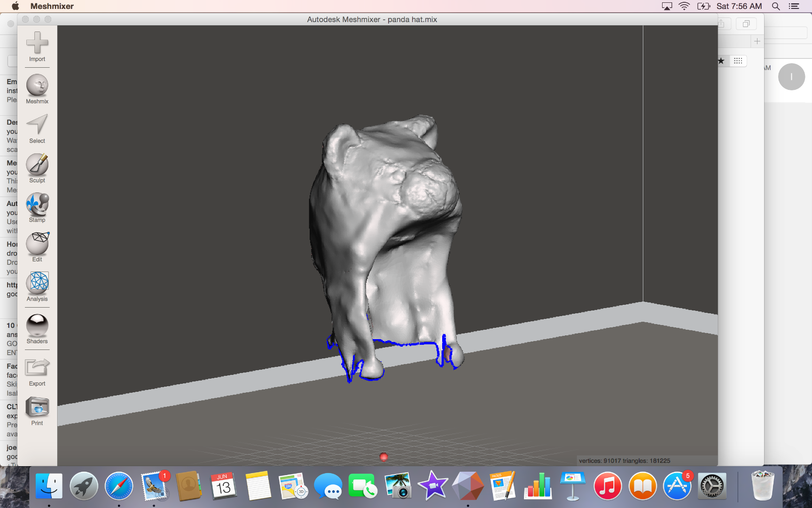Click Safari's show tabs button
This screenshot has width=812, height=508.
[x=746, y=24]
